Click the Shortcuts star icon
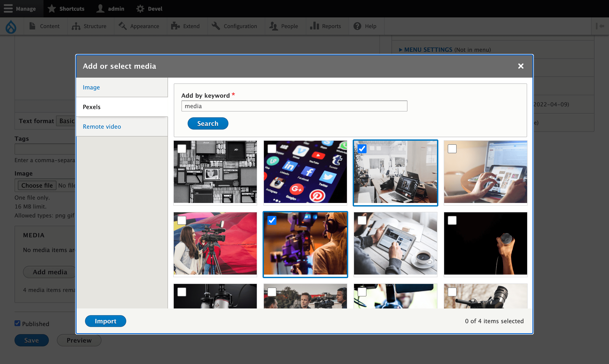 52,8
